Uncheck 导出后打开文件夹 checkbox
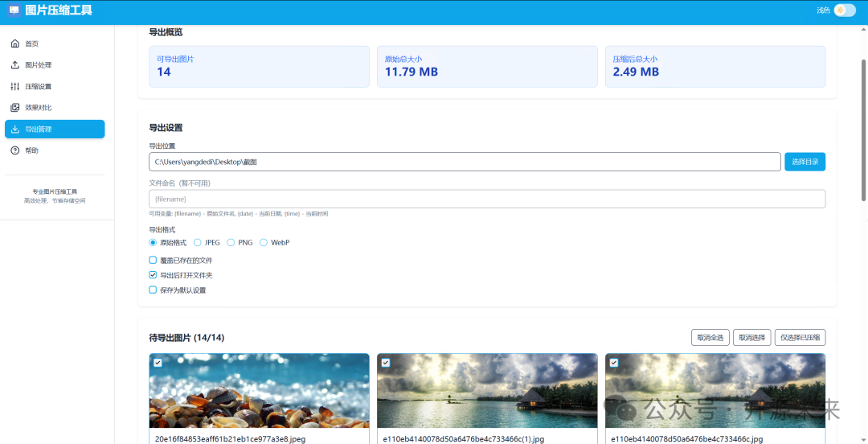 tap(153, 275)
